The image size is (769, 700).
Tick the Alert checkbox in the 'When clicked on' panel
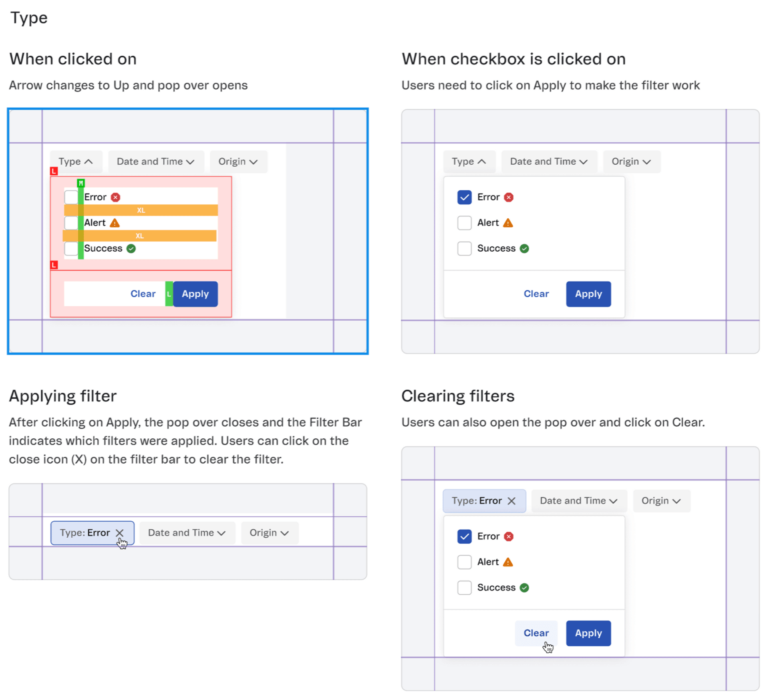click(71, 223)
